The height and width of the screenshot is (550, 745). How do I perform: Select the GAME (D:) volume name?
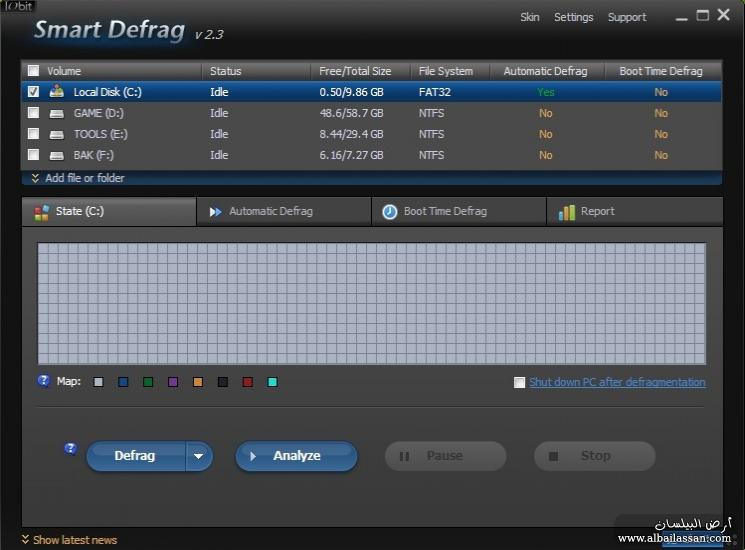(98, 113)
